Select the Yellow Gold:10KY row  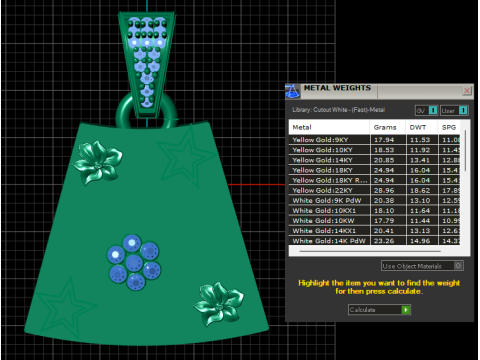(x=374, y=150)
